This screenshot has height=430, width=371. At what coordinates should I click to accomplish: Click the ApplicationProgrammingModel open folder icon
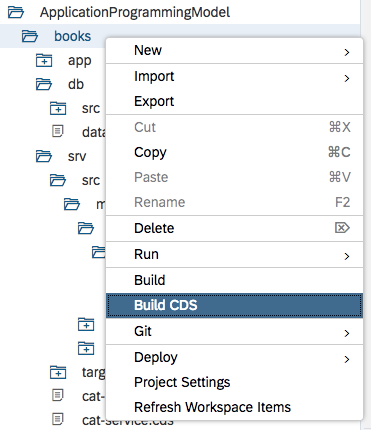coord(16,13)
